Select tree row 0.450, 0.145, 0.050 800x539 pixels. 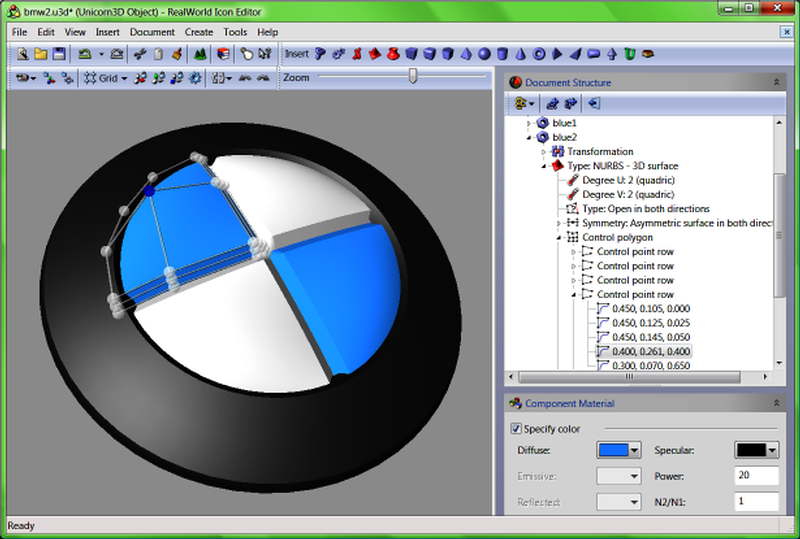(651, 337)
